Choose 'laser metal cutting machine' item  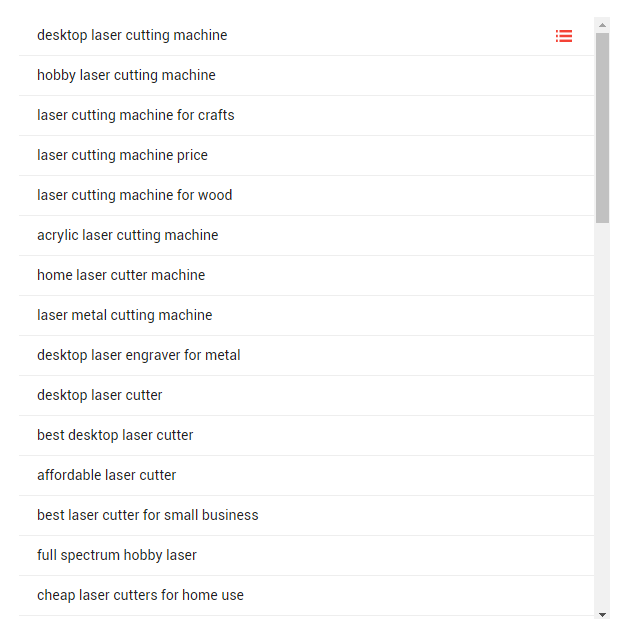pyautogui.click(x=125, y=315)
